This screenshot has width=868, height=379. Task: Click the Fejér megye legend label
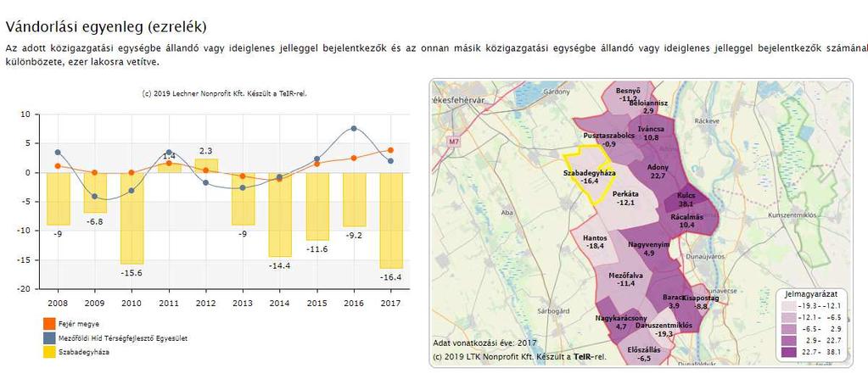79,324
